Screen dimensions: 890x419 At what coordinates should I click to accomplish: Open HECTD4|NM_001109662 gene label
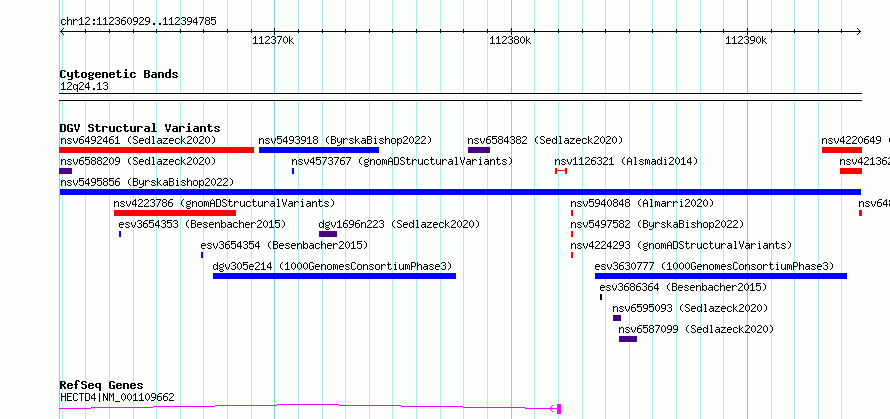[x=117, y=397]
